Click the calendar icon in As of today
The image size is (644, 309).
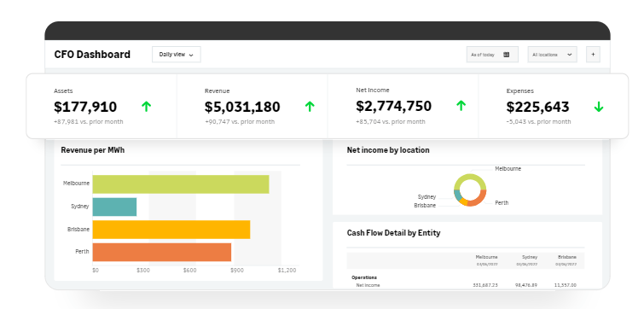[x=507, y=55]
